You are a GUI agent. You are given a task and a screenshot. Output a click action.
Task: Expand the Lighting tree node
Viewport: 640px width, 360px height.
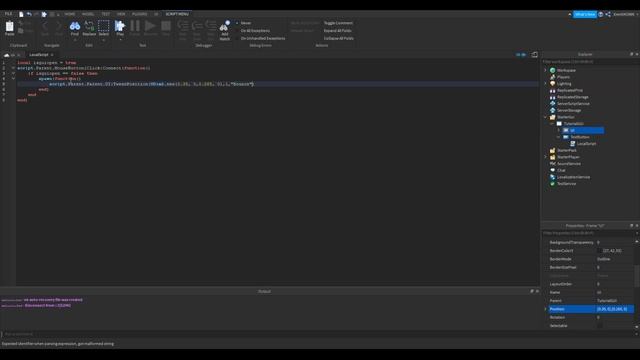click(545, 84)
